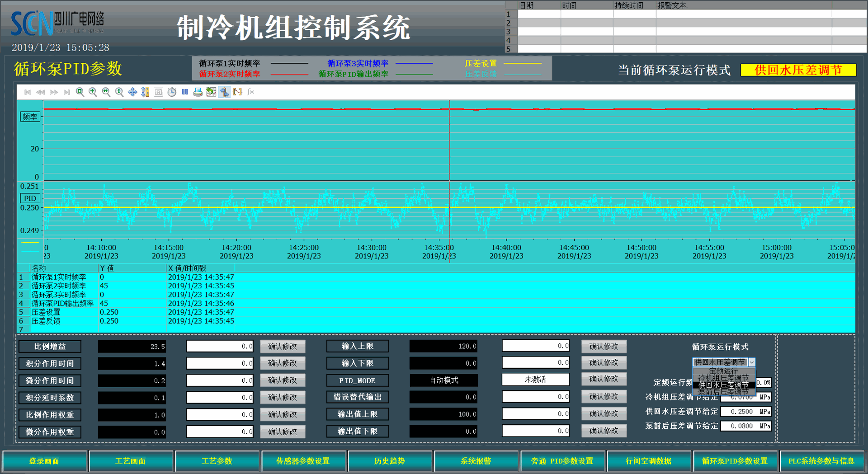Screen dimensions: 868x474
Task: Choose 泵前后压差调节 from mode list
Action: (723, 392)
